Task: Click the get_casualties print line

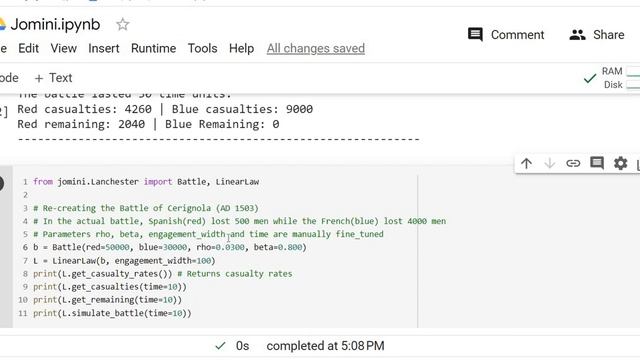Action: click(x=110, y=287)
